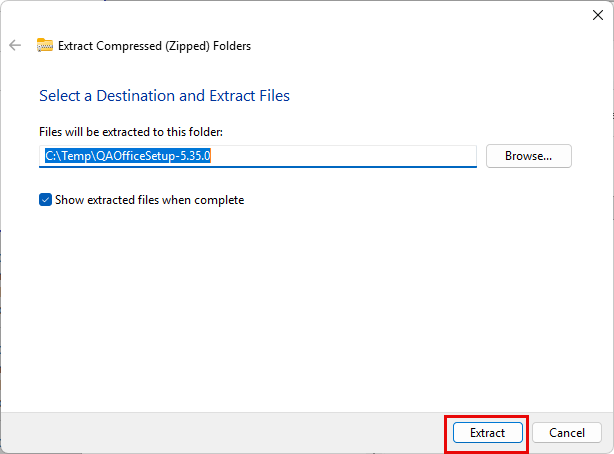
Task: Click the zipped folder icon beside the title
Action: coord(45,45)
